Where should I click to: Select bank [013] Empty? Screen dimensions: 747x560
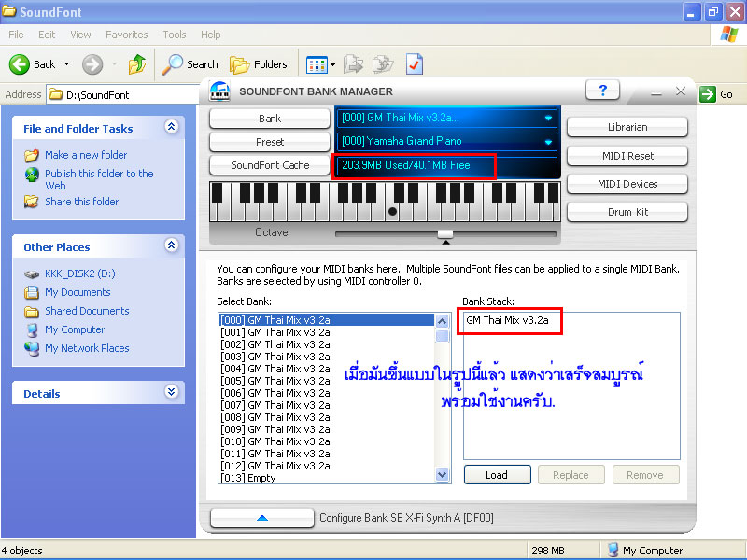point(326,478)
